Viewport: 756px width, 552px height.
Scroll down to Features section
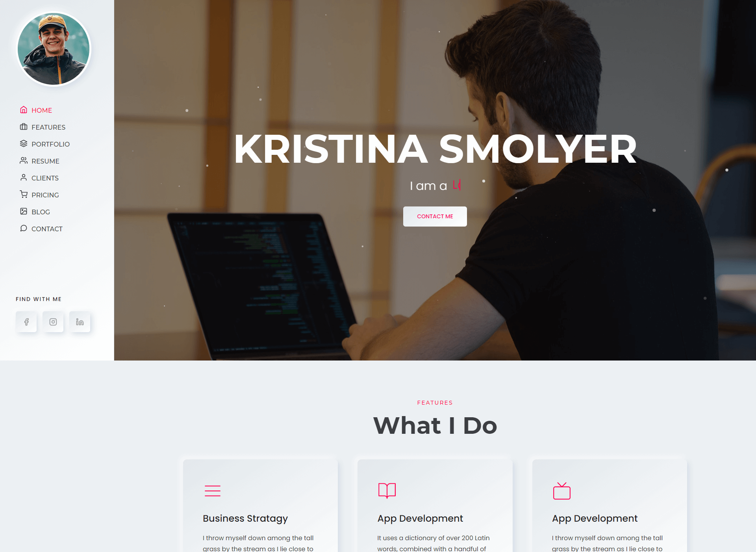click(49, 127)
